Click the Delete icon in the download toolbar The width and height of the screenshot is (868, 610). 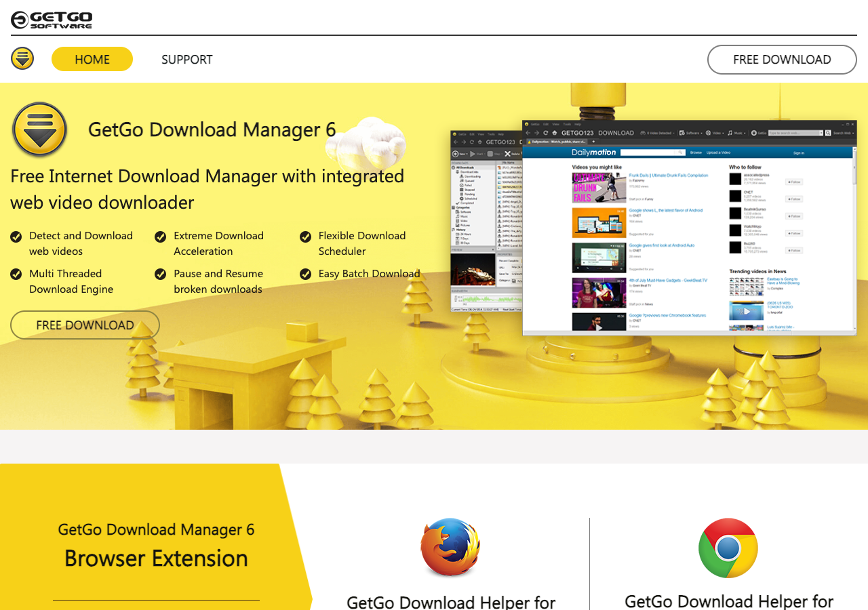507,154
